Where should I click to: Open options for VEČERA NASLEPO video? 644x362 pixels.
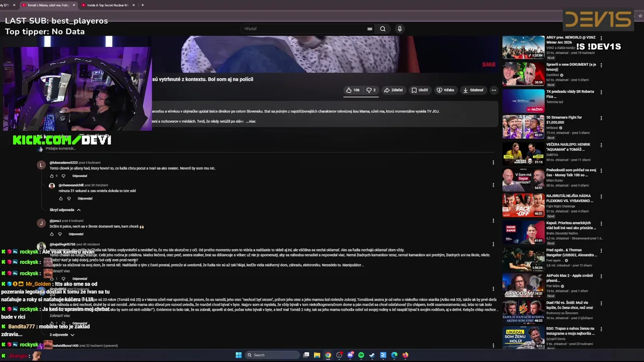(601, 145)
